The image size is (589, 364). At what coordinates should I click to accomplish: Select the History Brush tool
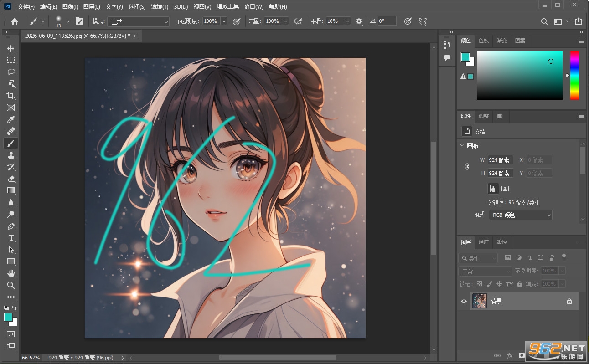point(11,167)
